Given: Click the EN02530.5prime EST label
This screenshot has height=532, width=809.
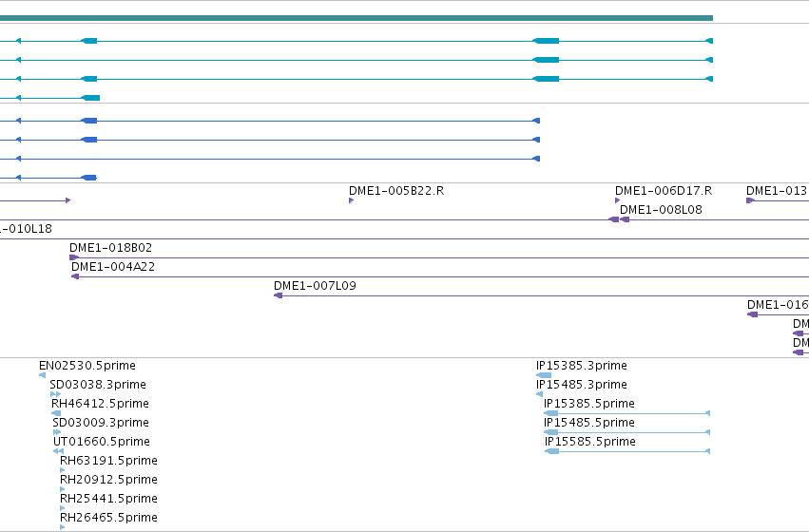Looking at the screenshot, I should tap(87, 366).
